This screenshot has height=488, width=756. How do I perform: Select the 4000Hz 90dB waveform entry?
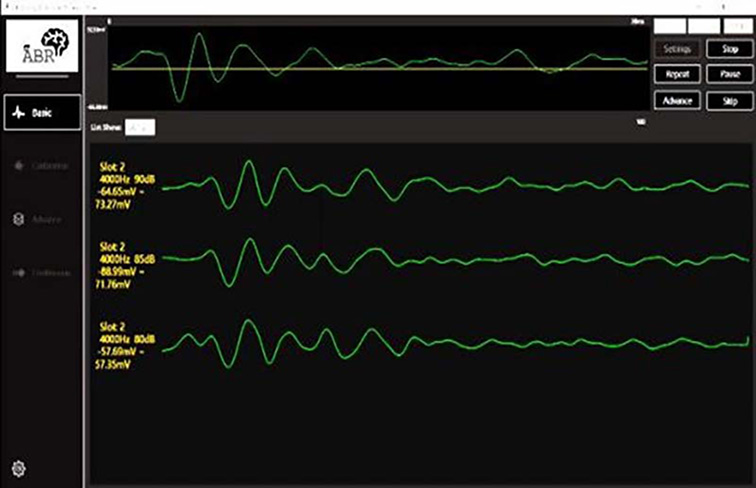point(128,186)
